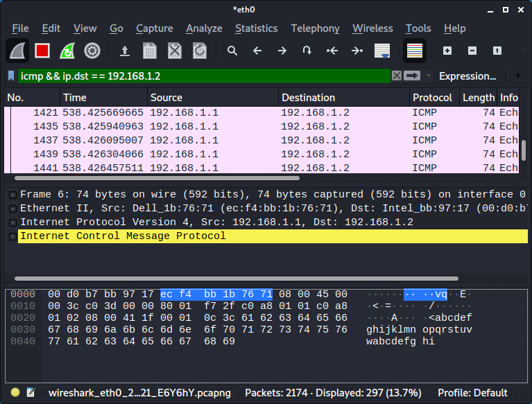Click the Expression… button
This screenshot has width=532, height=404.
click(467, 76)
